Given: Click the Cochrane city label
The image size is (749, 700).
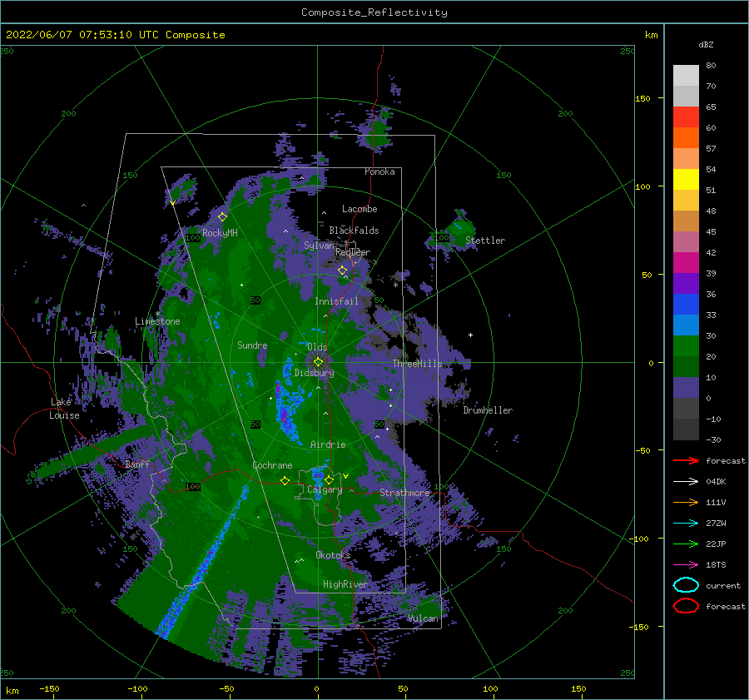Looking at the screenshot, I should (x=272, y=465).
